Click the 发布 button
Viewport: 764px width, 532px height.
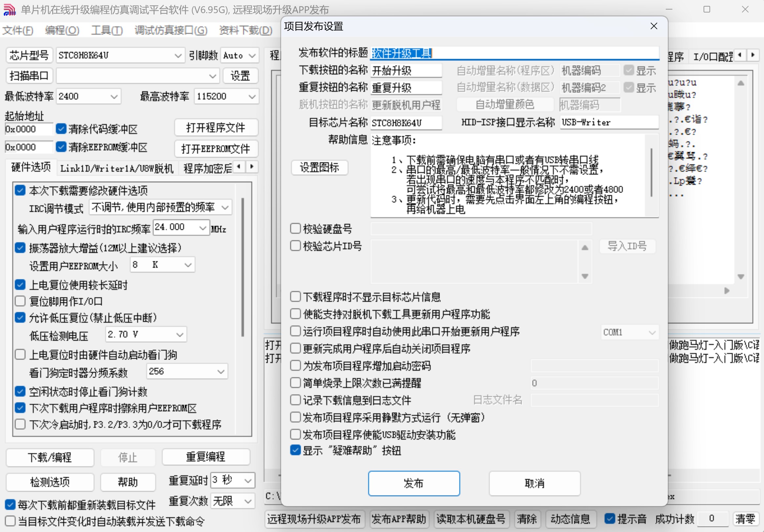point(414,483)
